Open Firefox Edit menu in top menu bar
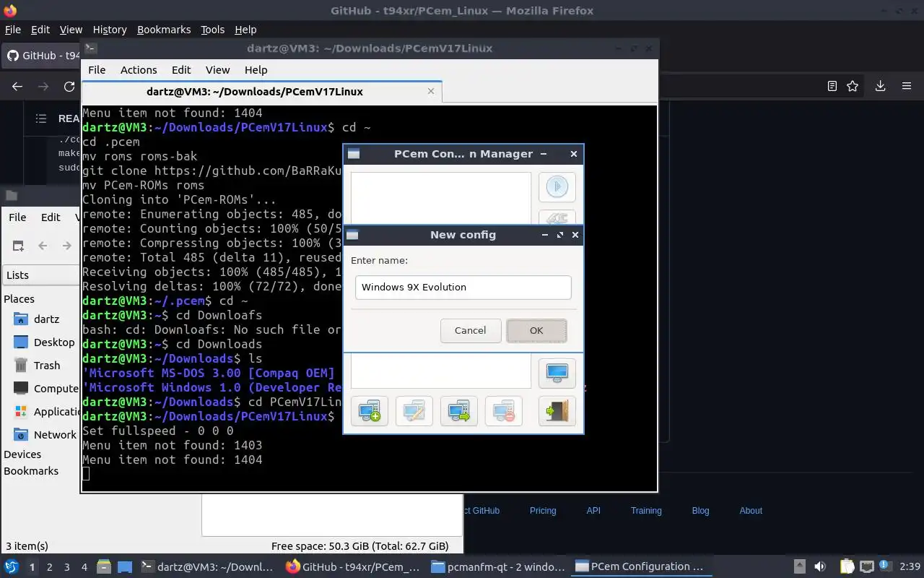The height and width of the screenshot is (578, 924). point(40,30)
